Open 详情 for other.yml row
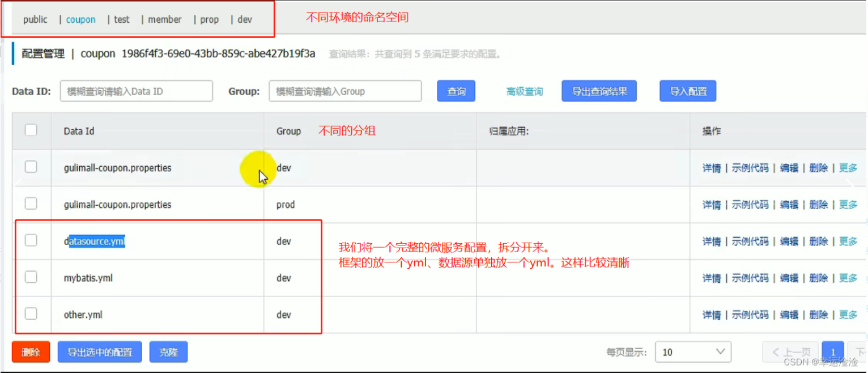Viewport: 868px width, 373px height. pyautogui.click(x=712, y=315)
